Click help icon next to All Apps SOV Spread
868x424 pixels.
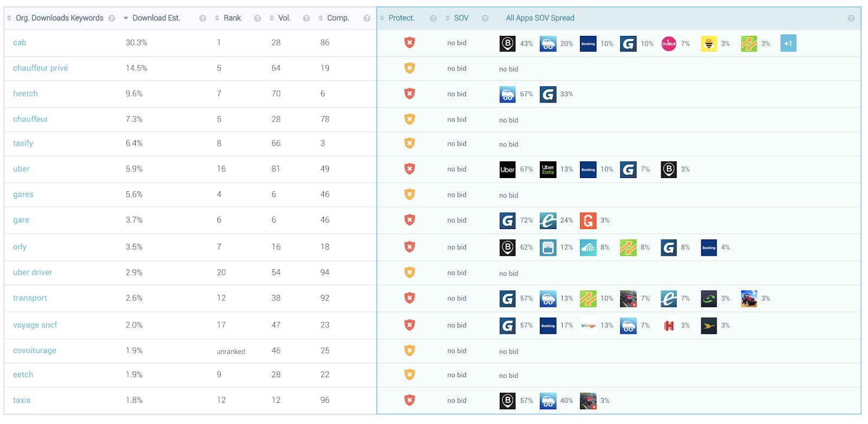[x=851, y=18]
